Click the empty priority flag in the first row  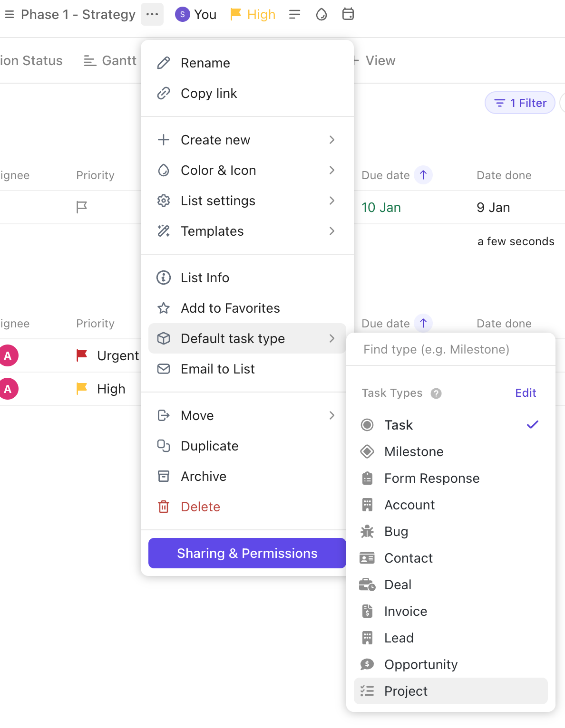tap(82, 207)
